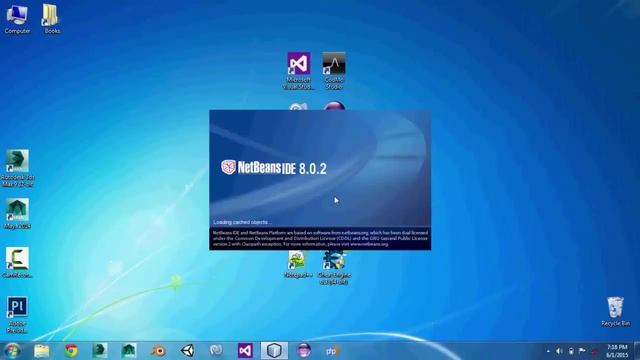Viewport: 640px width, 360px height.
Task: Launch Camtasia desktop shortcut
Action: tap(17, 262)
